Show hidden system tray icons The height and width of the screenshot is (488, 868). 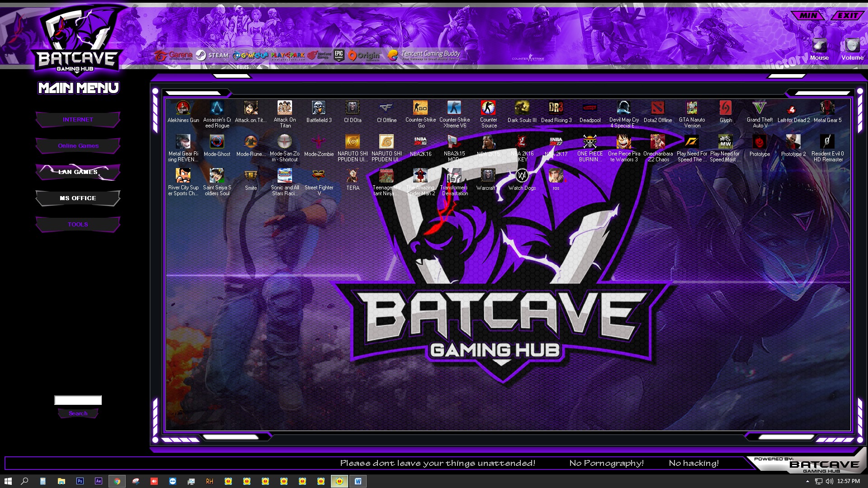tap(807, 481)
